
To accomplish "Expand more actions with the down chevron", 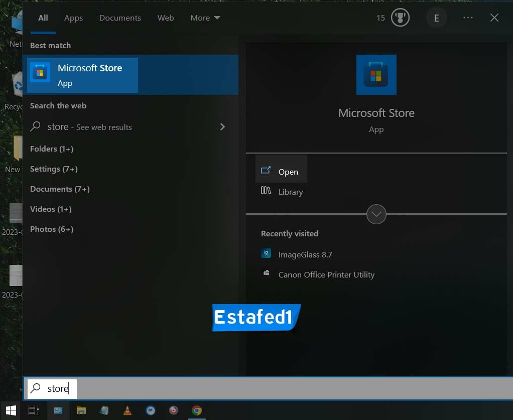I will [376, 214].
